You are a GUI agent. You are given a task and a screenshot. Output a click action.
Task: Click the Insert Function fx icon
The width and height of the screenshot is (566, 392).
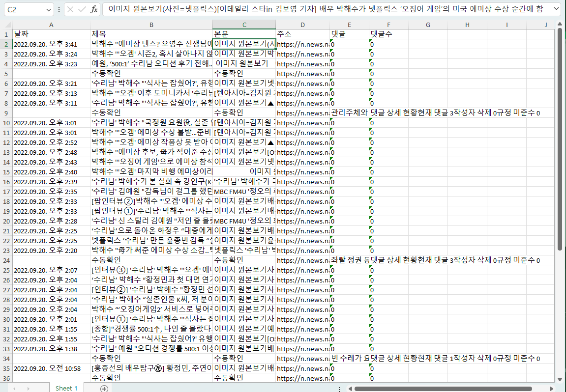(94, 9)
